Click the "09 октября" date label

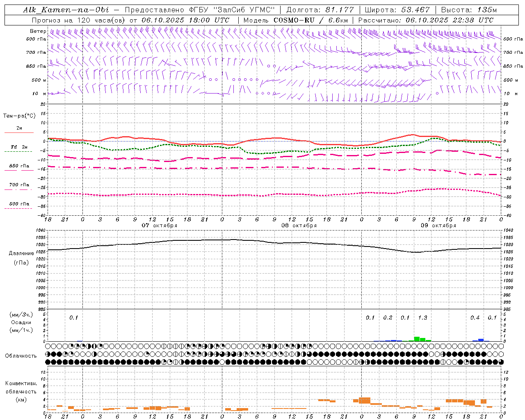pos(438,226)
